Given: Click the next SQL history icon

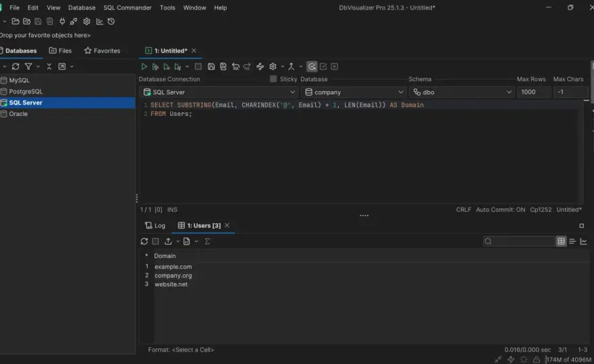Looking at the screenshot, I should click(247, 67).
